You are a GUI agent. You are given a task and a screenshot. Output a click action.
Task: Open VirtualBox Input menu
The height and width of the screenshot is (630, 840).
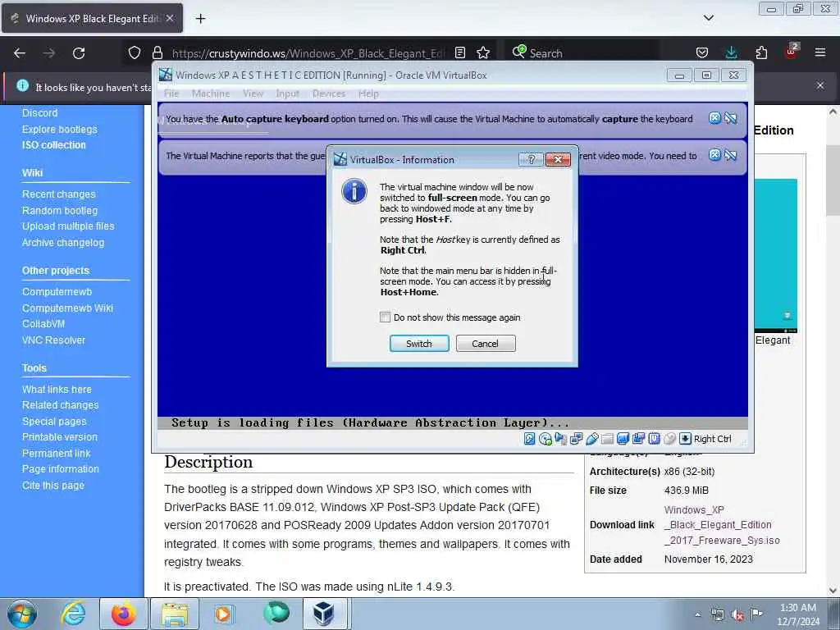tap(288, 94)
